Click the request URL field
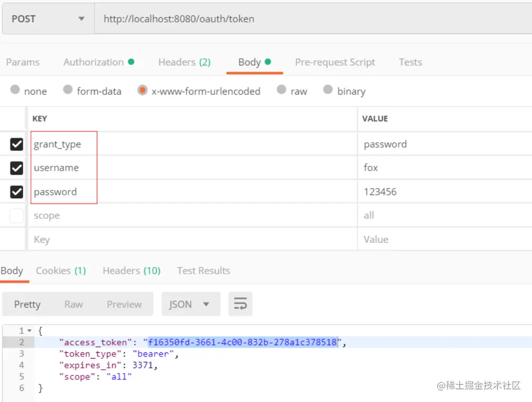This screenshot has height=402, width=532. click(313, 19)
